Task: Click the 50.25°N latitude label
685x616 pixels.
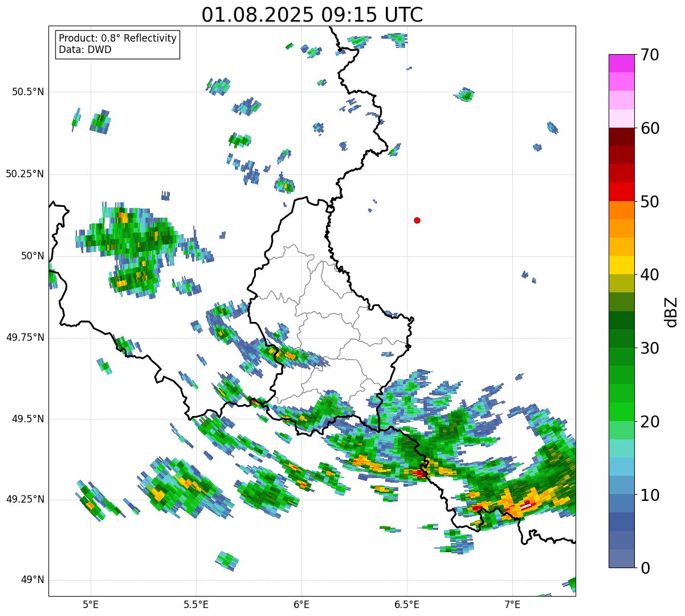Action: point(25,174)
